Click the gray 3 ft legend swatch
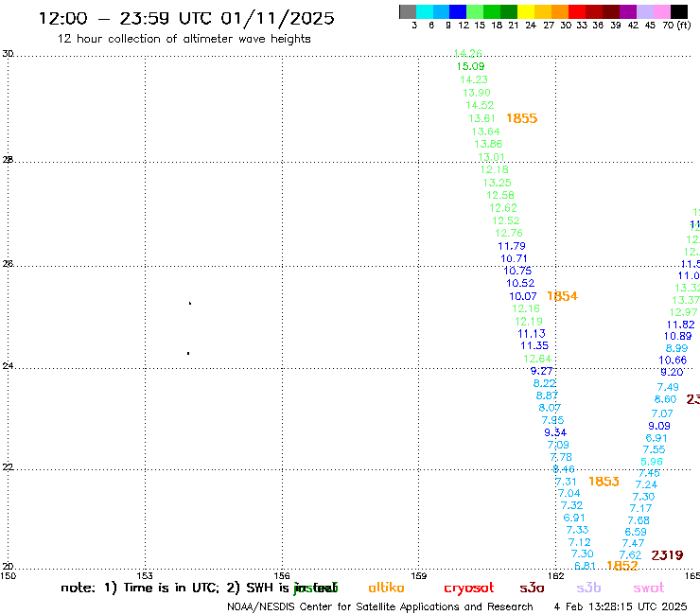The width and height of the screenshot is (700, 615). [x=408, y=11]
